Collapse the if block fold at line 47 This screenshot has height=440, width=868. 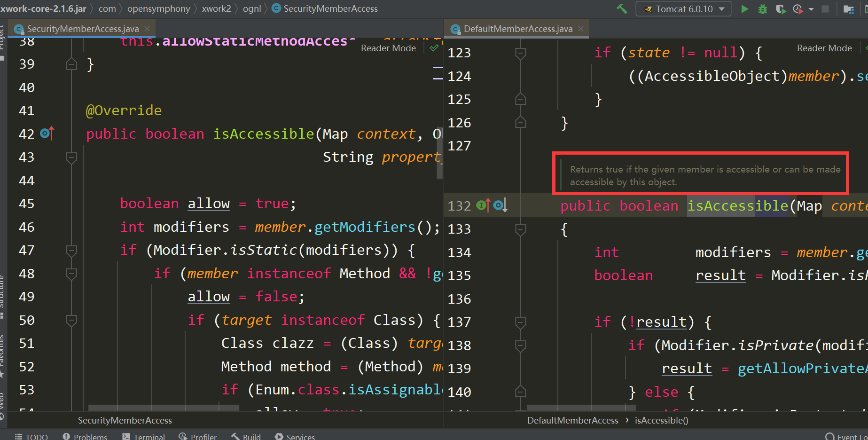pos(71,251)
